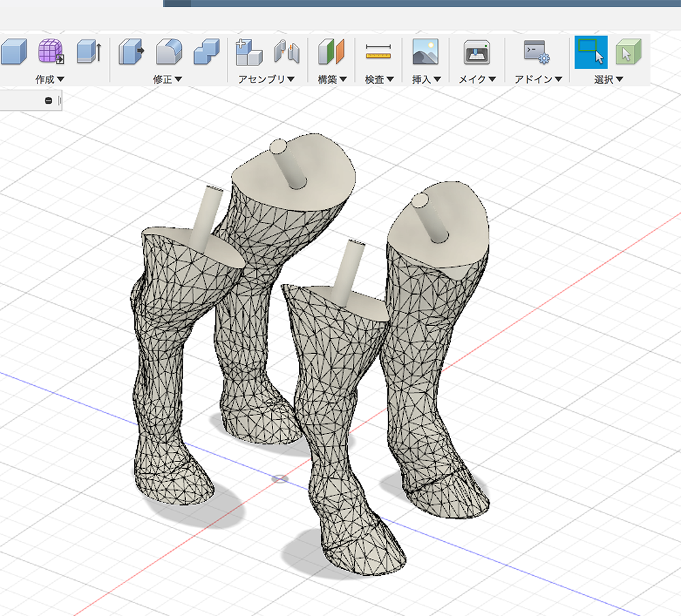
Task: Click the Insert image icon
Action: 425,51
